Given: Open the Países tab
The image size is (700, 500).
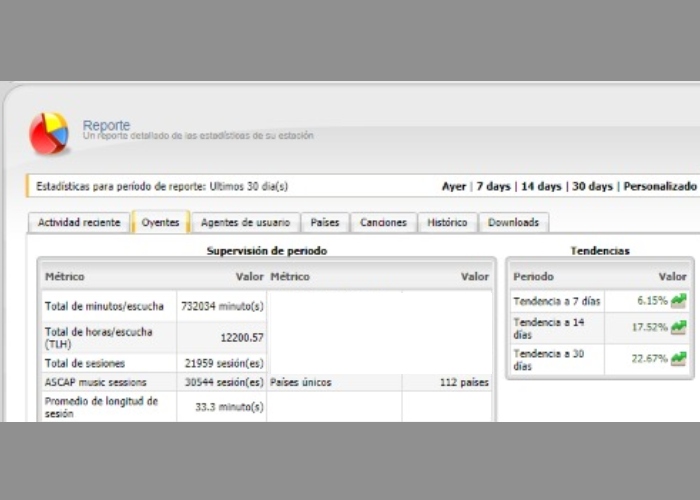Looking at the screenshot, I should [325, 222].
